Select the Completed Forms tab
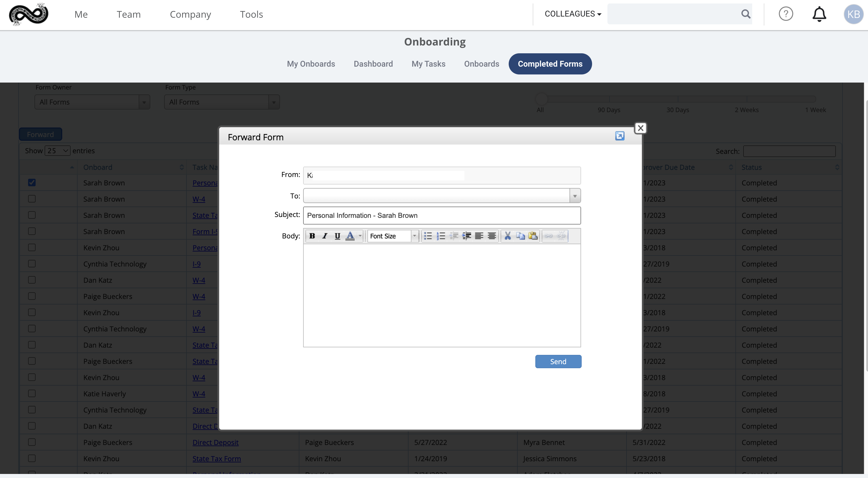Screen dimensions: 868x478 point(550,64)
